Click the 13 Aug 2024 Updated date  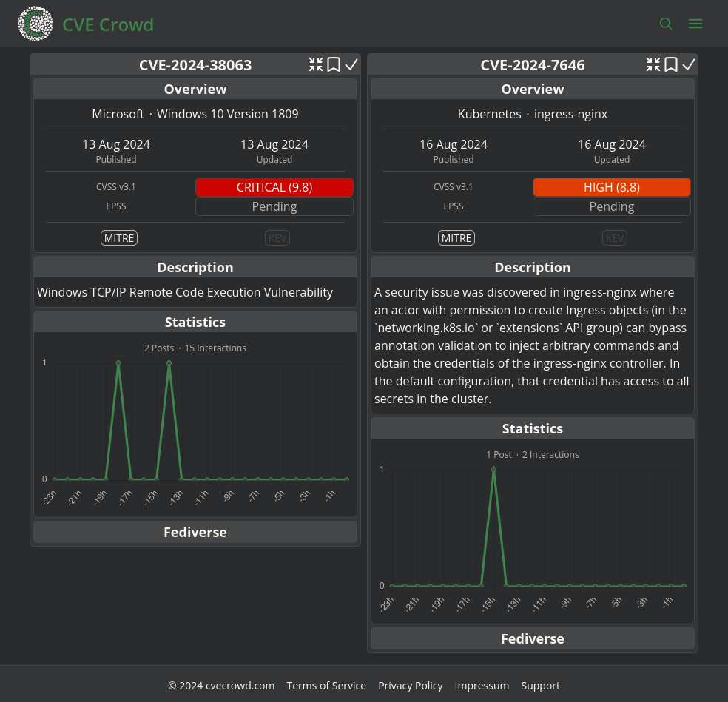(x=274, y=144)
